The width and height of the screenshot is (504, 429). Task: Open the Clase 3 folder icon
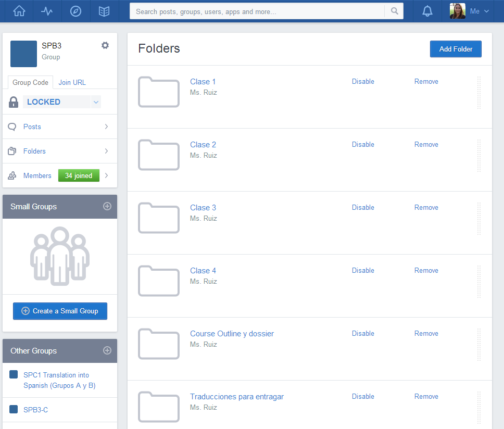point(159,218)
